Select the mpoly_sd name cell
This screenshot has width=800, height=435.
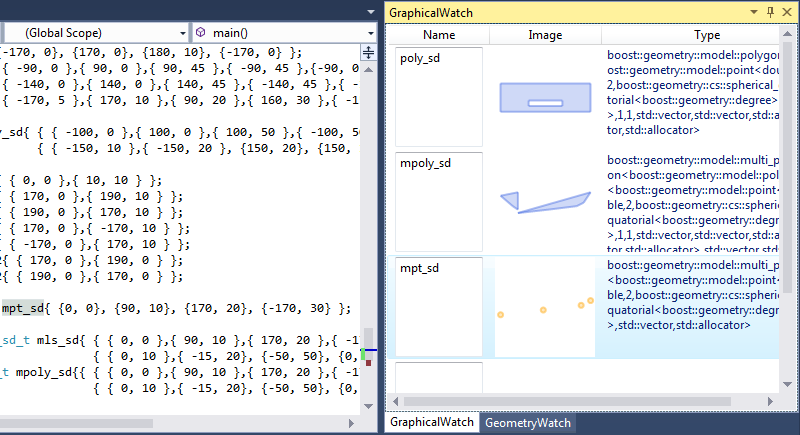point(439,201)
